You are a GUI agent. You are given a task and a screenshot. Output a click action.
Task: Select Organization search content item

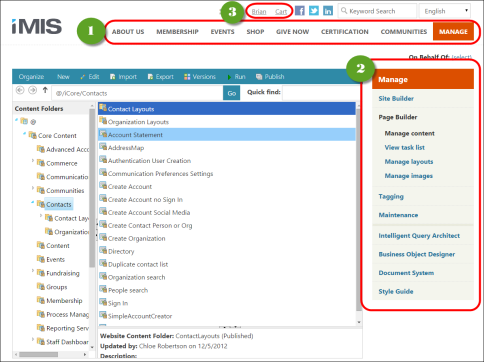tap(227, 277)
